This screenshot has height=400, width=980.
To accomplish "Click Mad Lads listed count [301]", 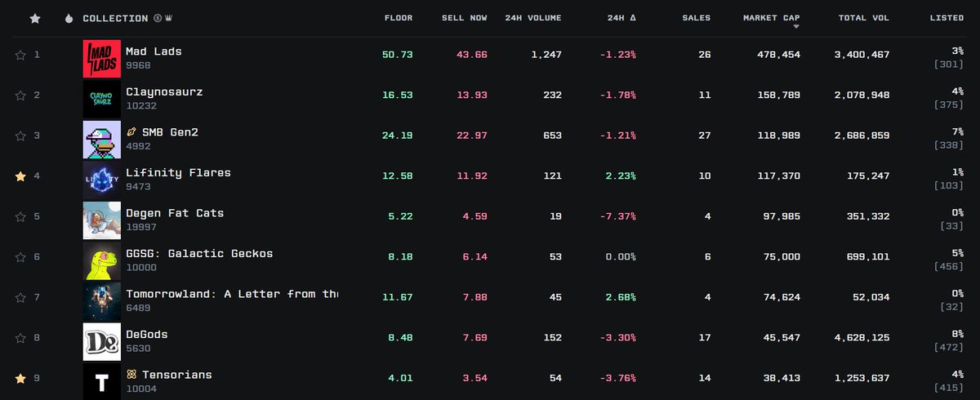I will (949, 64).
